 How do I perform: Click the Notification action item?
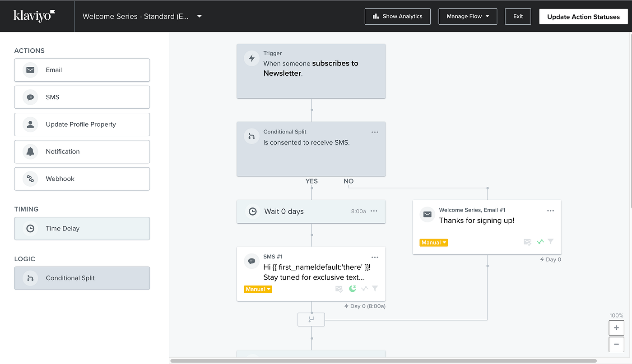(82, 152)
